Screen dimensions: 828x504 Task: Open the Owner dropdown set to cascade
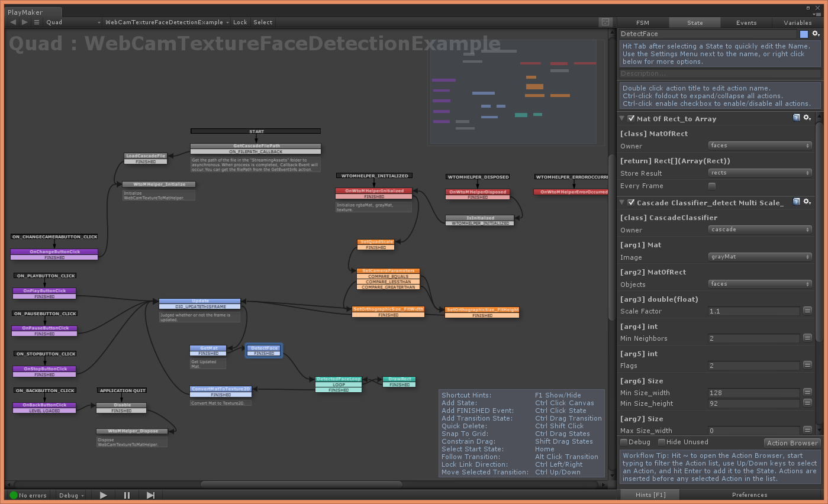tap(759, 230)
